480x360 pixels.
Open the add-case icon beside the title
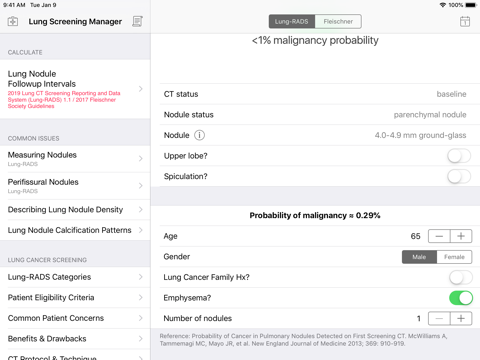(x=13, y=21)
